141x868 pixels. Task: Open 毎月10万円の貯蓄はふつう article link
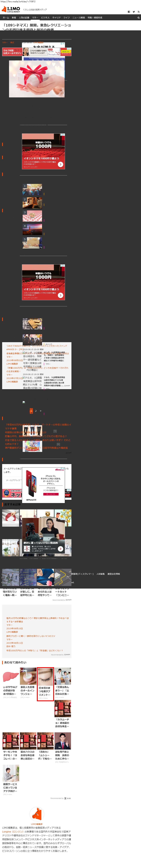(x=37, y=620)
